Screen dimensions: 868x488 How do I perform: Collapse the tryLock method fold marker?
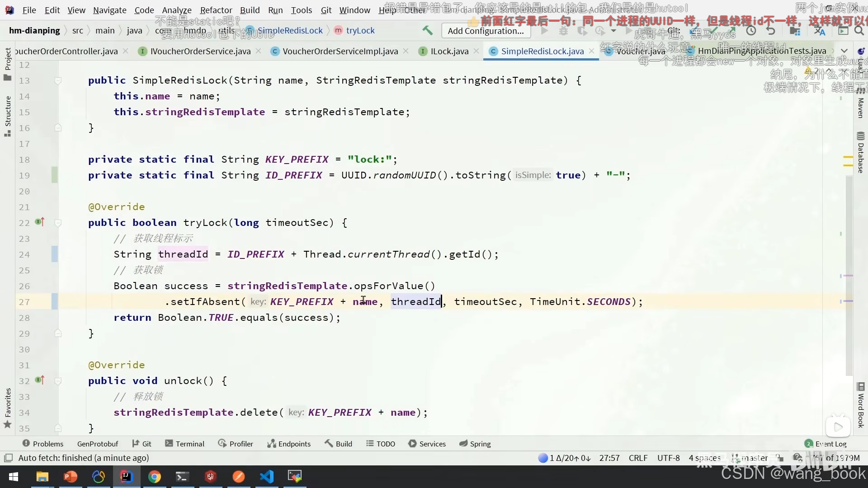[x=58, y=222]
